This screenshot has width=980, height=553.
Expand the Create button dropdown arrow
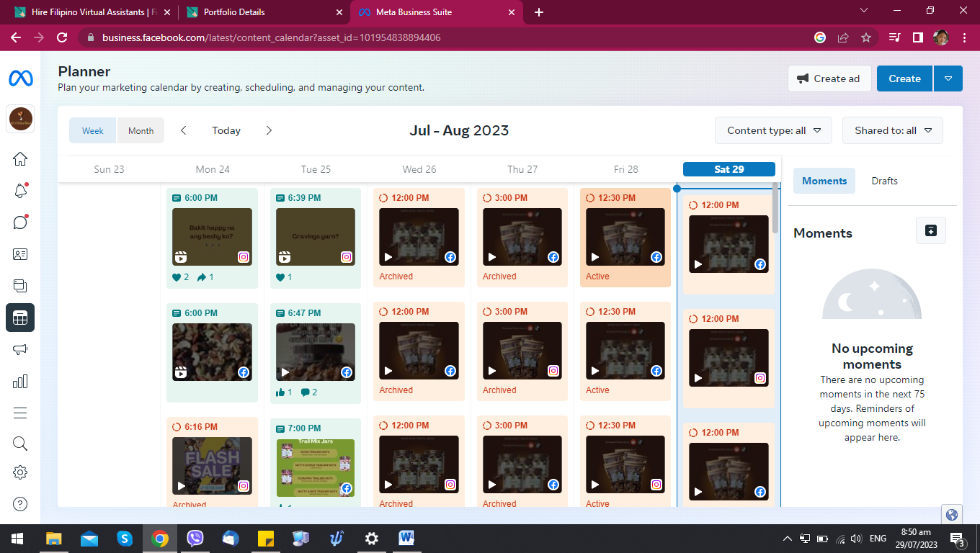948,78
